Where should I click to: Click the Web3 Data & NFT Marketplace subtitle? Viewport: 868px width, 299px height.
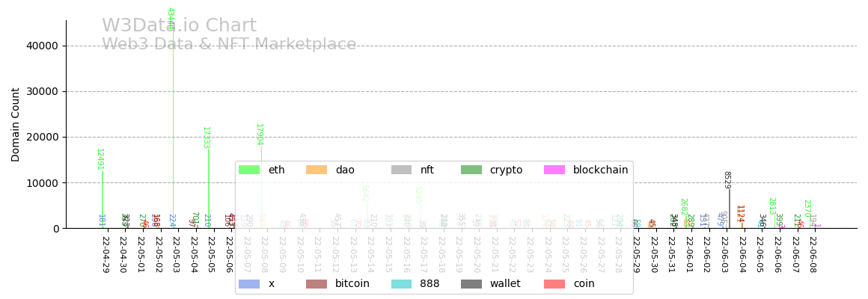pos(229,45)
